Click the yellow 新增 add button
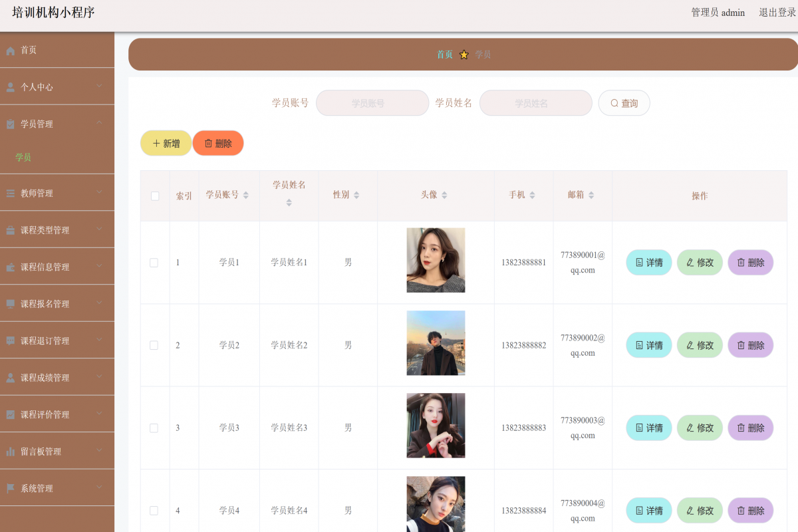 click(x=166, y=144)
